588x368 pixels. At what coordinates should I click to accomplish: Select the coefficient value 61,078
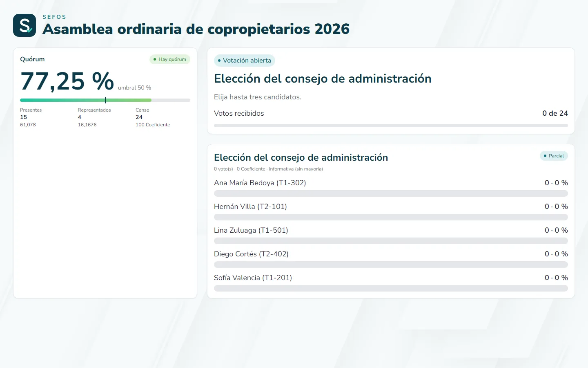(x=28, y=125)
